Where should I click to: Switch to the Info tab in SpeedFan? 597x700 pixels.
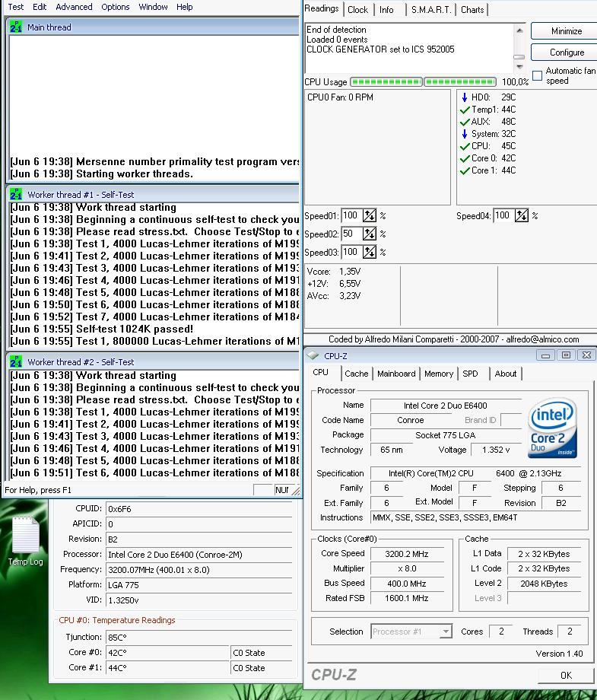coord(386,9)
